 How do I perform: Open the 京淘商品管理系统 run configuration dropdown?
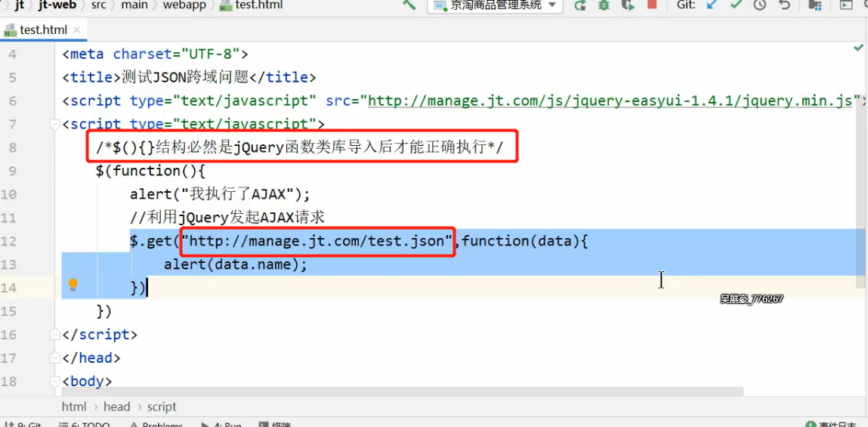496,5
